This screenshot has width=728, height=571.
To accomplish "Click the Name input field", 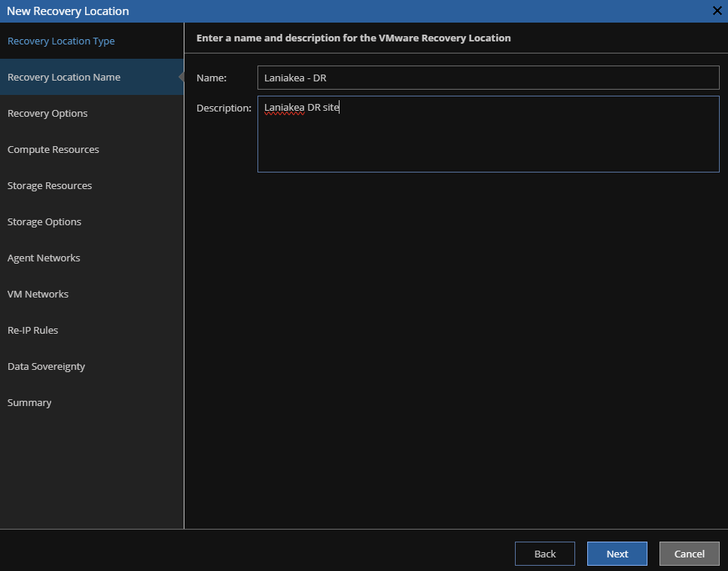I will point(489,78).
